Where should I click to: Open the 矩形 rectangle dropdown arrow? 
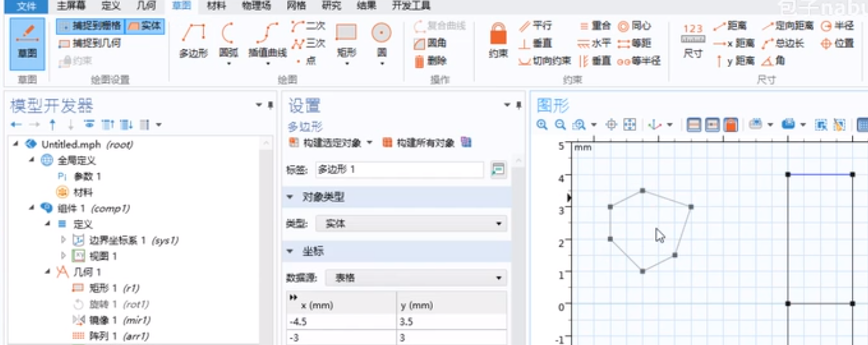pyautogui.click(x=347, y=64)
